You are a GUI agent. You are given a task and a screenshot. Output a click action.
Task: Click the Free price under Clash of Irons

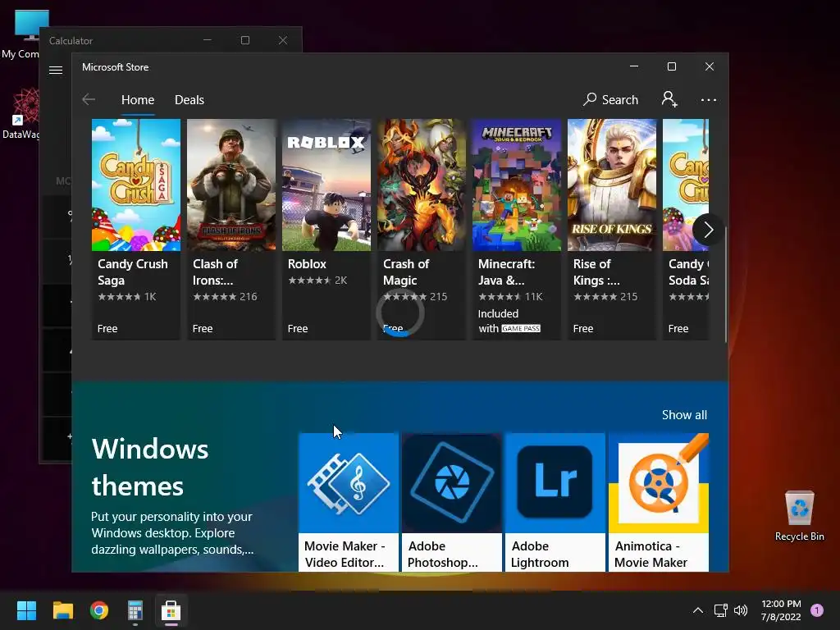pos(203,328)
